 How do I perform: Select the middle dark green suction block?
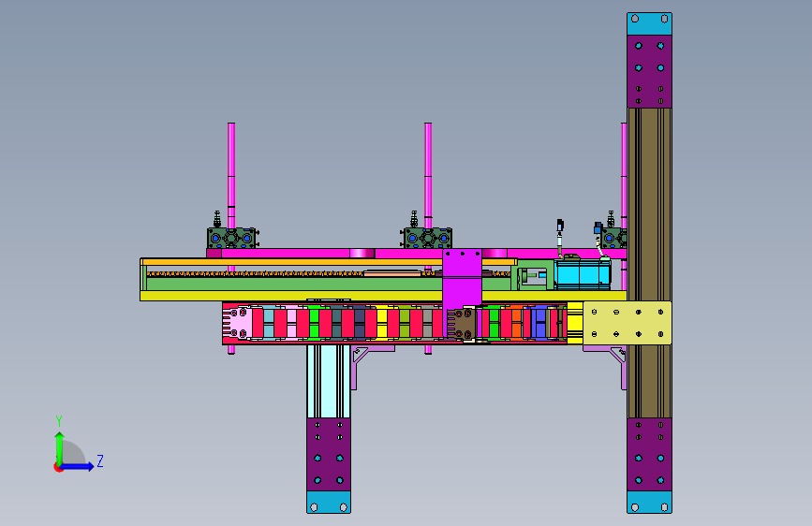click(427, 238)
